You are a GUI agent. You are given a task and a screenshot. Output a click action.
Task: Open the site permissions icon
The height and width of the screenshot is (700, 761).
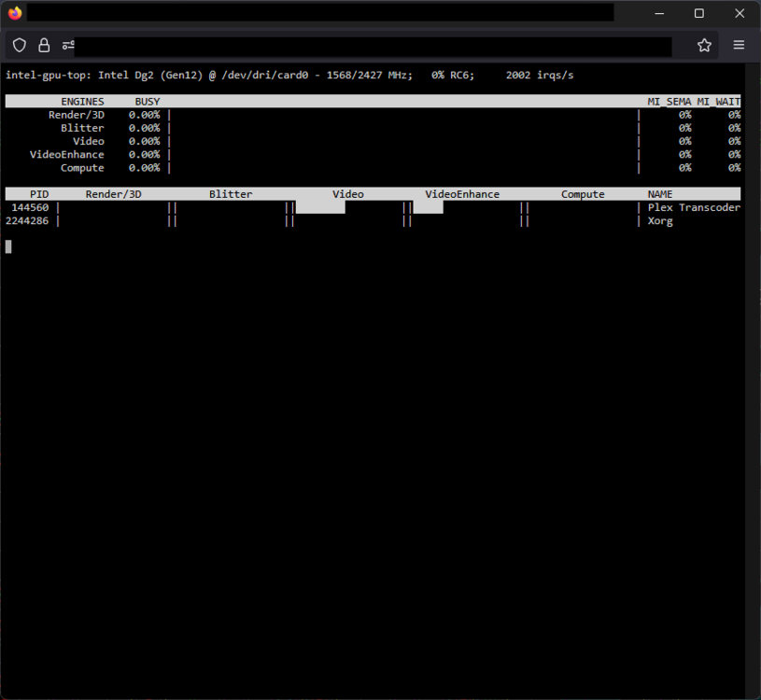pyautogui.click(x=68, y=45)
